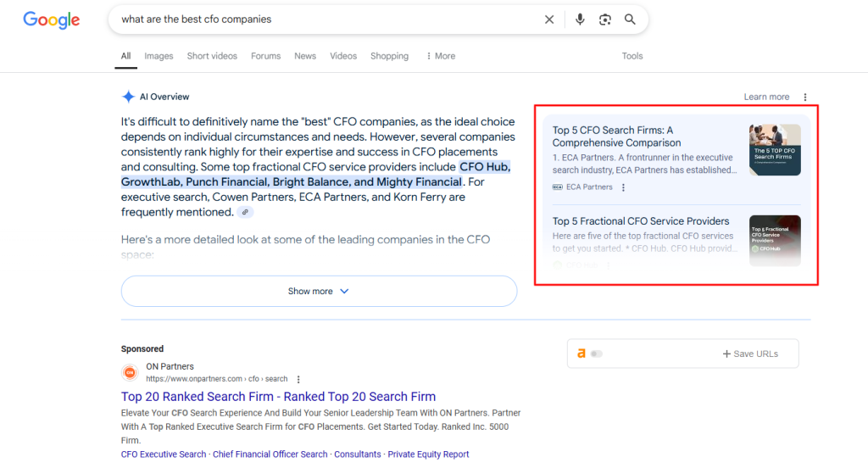
Task: Open three-dot menu beside ECA Partners source
Action: [x=623, y=187]
